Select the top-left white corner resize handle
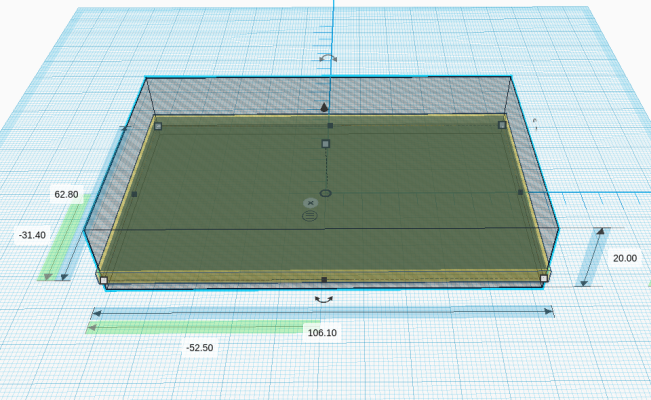The width and height of the screenshot is (651, 400). pyautogui.click(x=157, y=127)
